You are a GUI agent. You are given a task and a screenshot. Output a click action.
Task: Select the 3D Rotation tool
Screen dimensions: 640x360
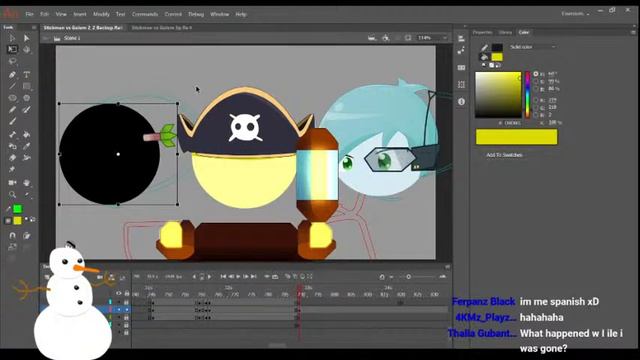click(x=27, y=49)
